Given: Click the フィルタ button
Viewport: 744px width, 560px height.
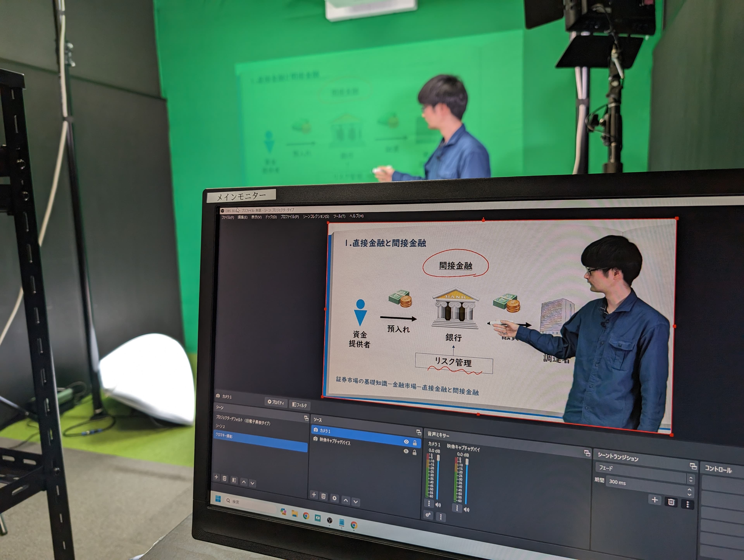Looking at the screenshot, I should point(299,405).
